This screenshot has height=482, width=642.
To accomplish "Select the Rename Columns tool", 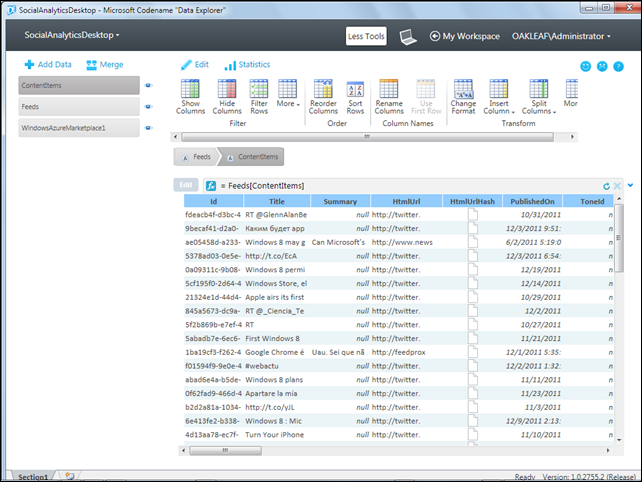I will pos(388,89).
